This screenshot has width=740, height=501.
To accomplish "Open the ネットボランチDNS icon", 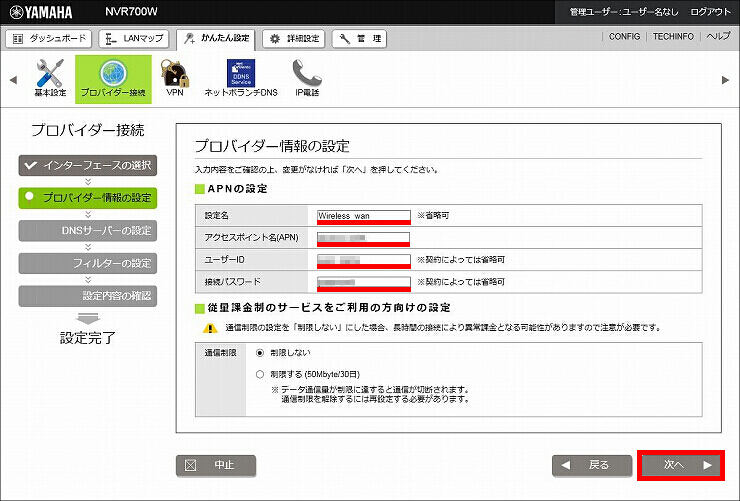I will [241, 78].
